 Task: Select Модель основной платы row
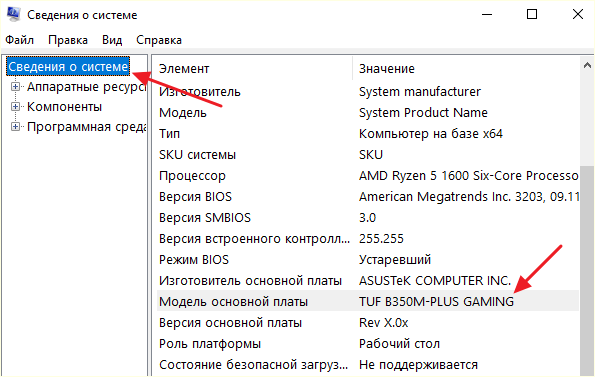tap(368, 302)
